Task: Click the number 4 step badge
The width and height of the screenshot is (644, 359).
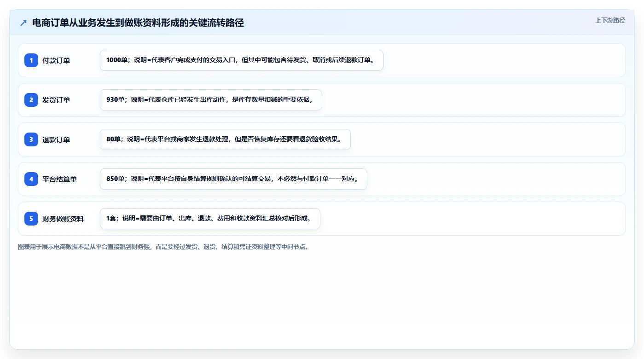Action: pos(31,179)
